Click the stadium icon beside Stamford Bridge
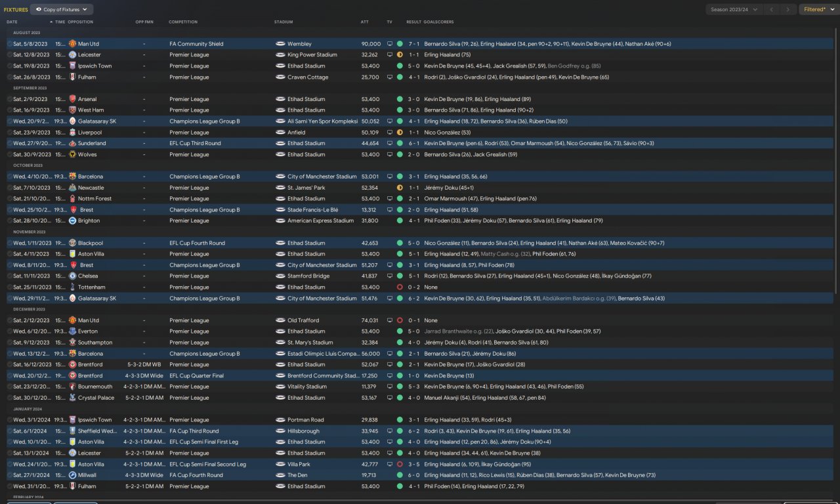840x504 pixels. tap(280, 276)
